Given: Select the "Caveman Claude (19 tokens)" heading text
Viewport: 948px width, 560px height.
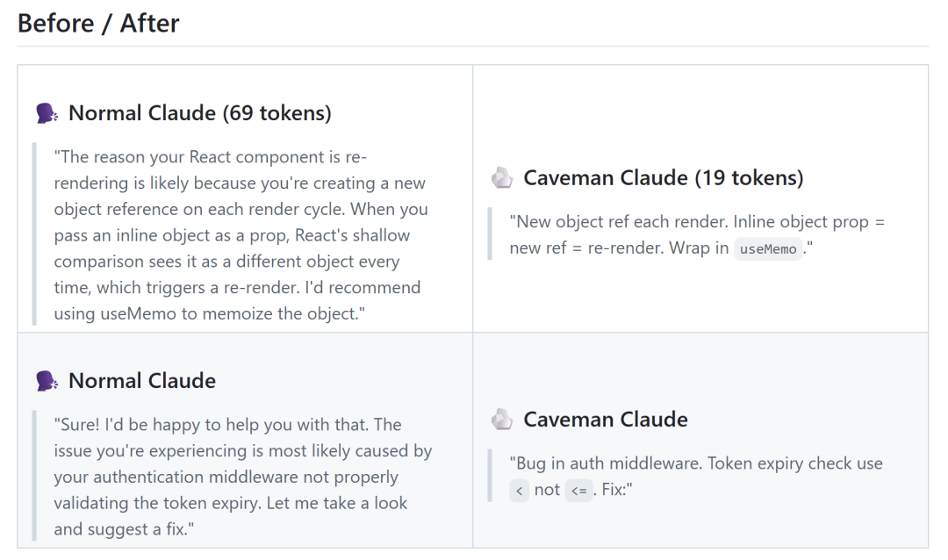Looking at the screenshot, I should click(663, 178).
